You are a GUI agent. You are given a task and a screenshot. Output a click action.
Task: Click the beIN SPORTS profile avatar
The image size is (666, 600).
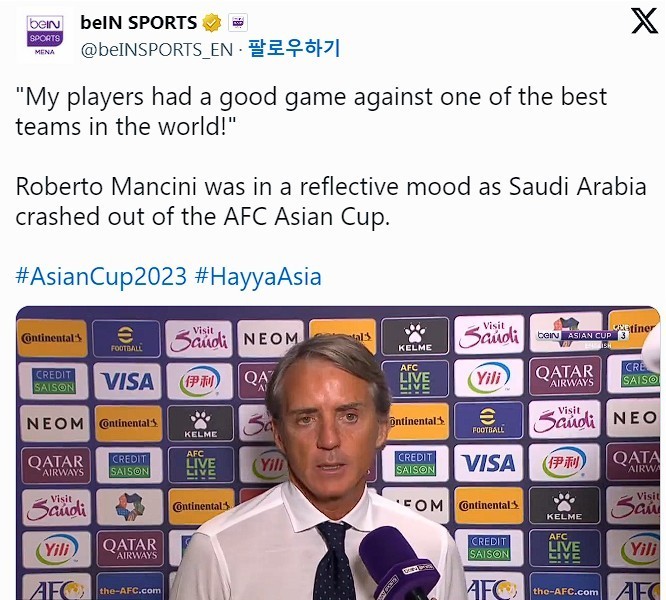44,35
